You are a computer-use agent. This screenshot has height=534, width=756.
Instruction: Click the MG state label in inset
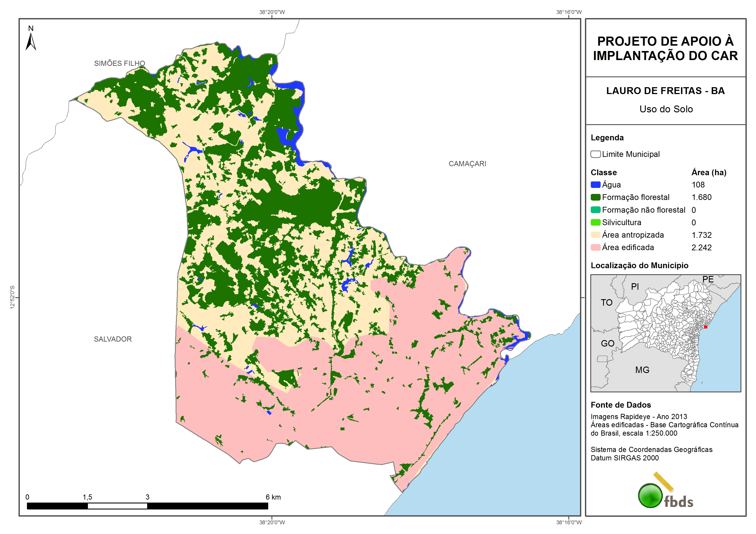(x=642, y=370)
